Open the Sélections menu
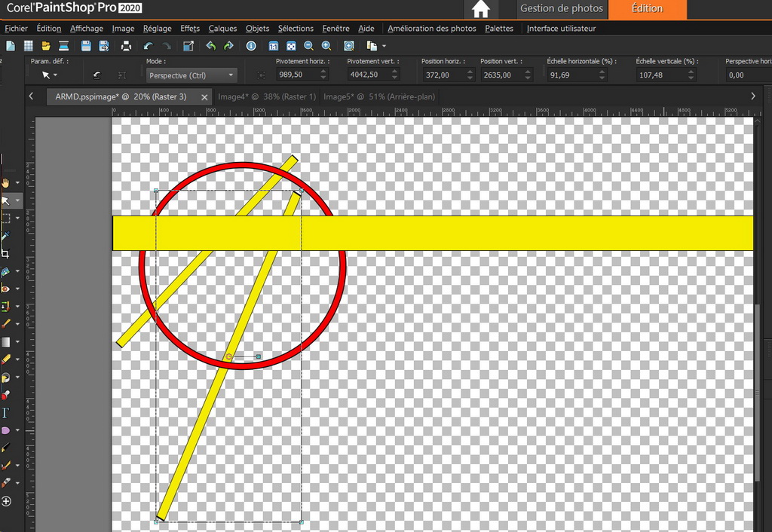Viewport: 772px width, 532px height. tap(296, 29)
